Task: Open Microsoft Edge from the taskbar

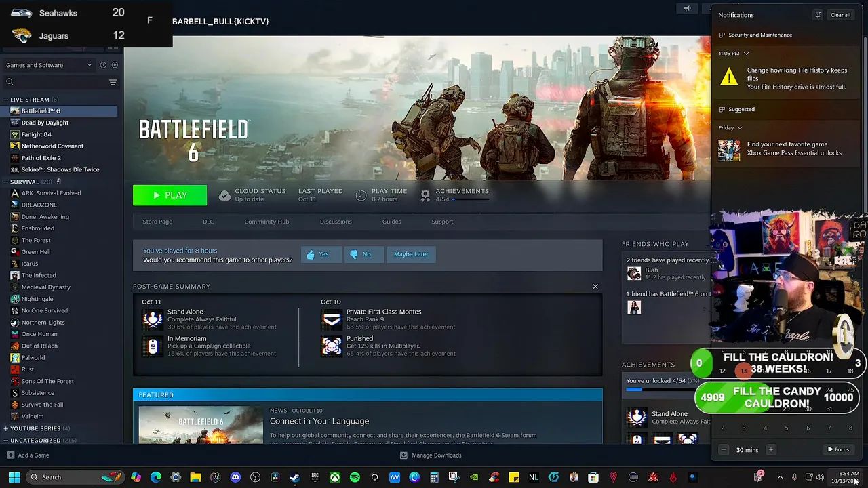Action: click(x=156, y=477)
